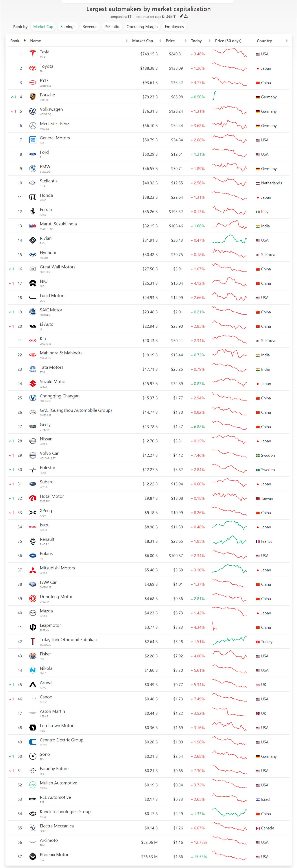Click the Suzuki Motor logo icon
The height and width of the screenshot is (868, 297).
pyautogui.click(x=33, y=383)
